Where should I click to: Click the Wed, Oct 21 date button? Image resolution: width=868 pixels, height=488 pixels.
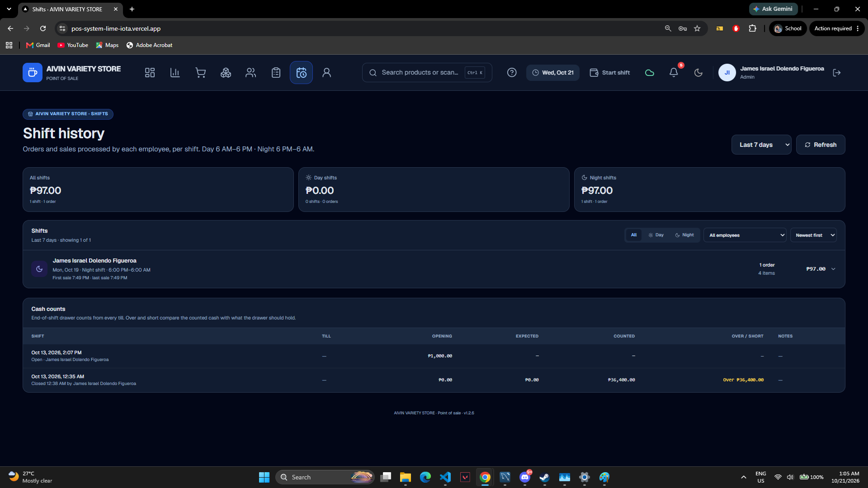tap(553, 73)
